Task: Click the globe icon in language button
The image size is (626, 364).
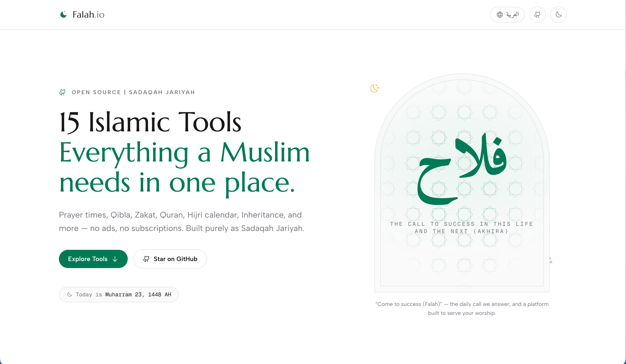Action: [x=499, y=15]
